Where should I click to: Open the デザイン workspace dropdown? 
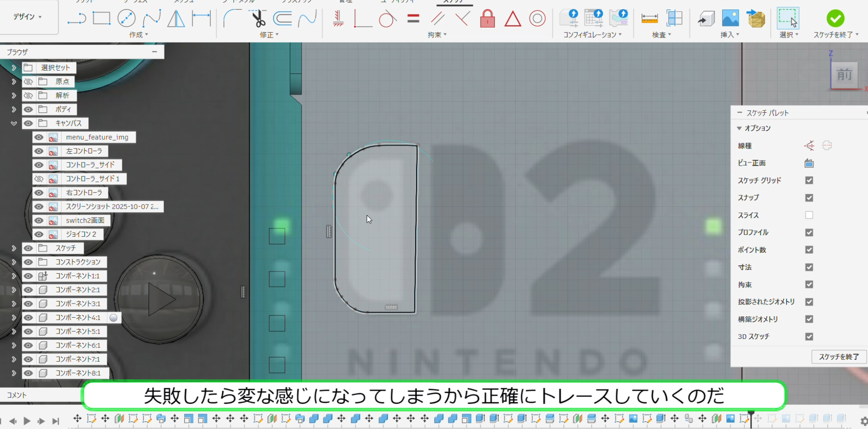pyautogui.click(x=28, y=17)
